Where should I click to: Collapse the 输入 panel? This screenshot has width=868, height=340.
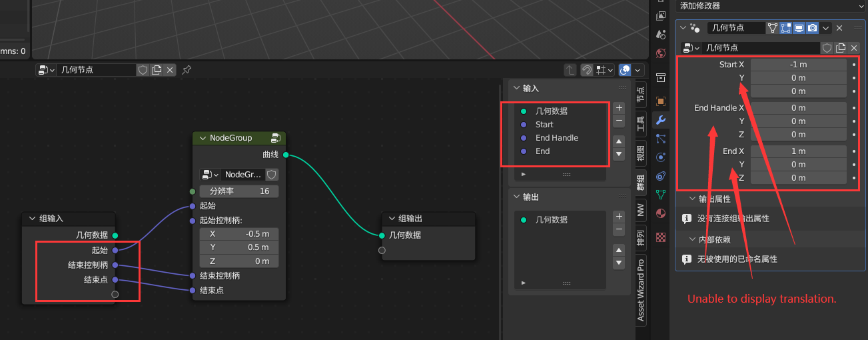tap(516, 88)
